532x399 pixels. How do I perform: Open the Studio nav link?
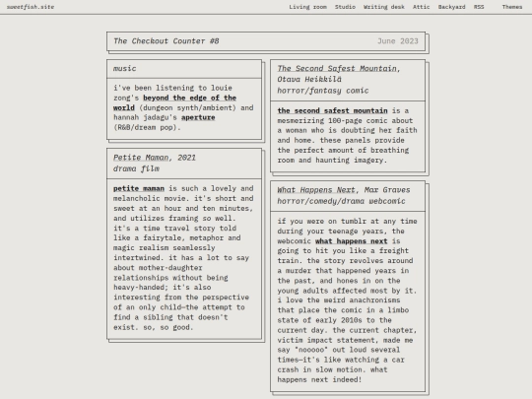pos(345,7)
